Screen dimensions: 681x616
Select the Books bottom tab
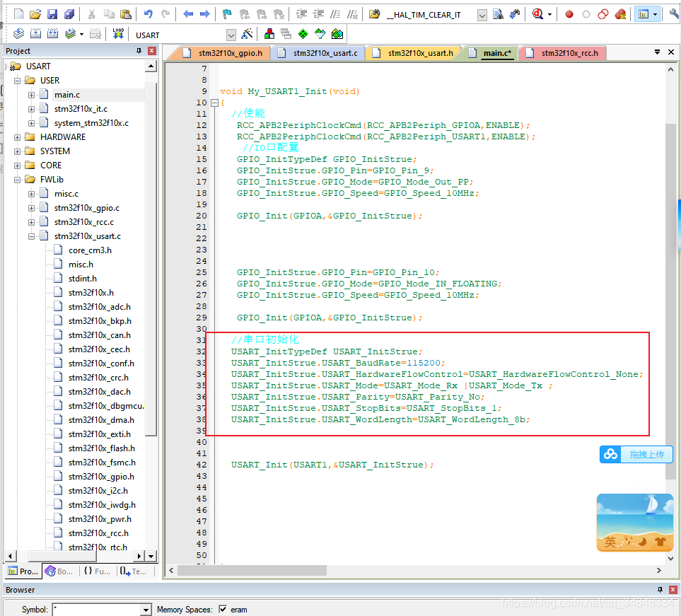(59, 571)
